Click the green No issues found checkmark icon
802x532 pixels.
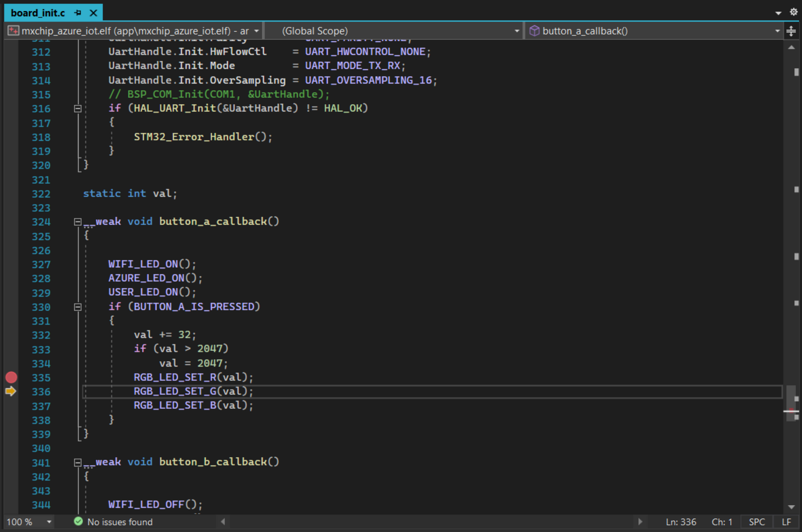pos(78,521)
